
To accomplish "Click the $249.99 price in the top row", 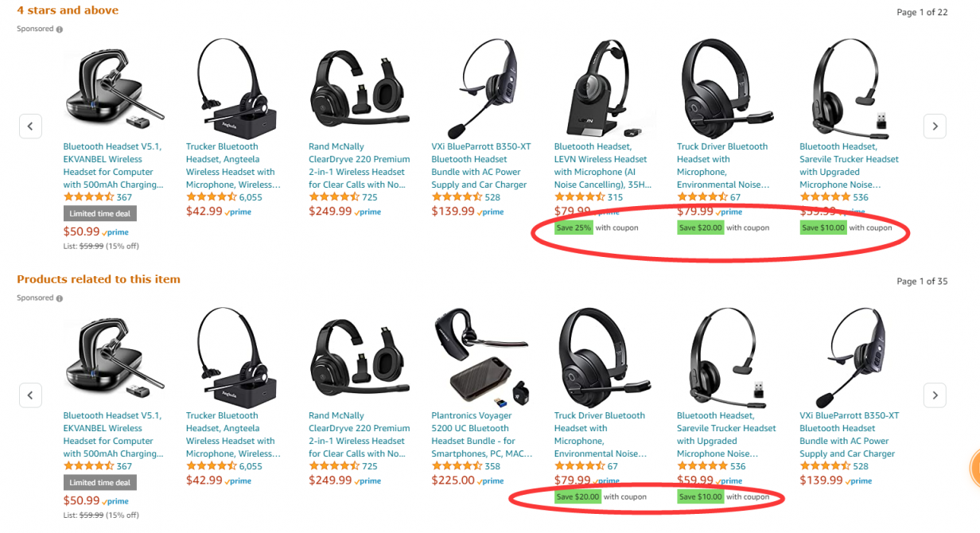I will tap(330, 211).
